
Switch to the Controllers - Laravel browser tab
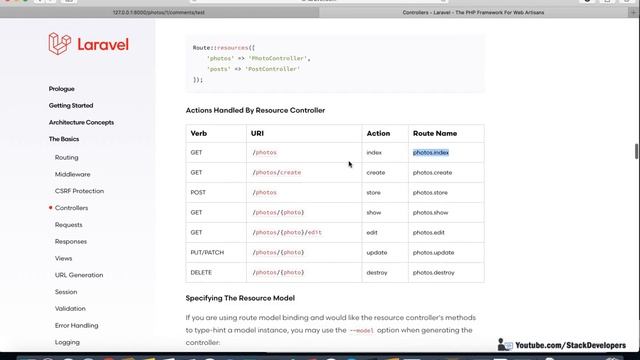(473, 13)
